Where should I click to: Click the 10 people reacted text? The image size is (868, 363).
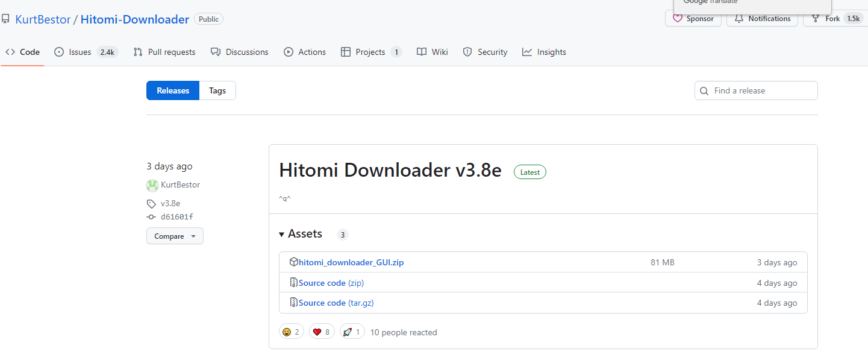pos(404,332)
